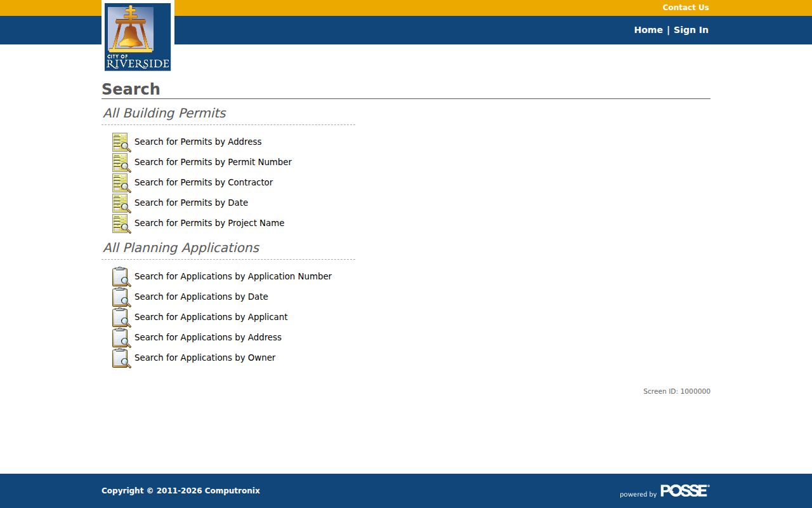812x508 pixels.
Task: Click the City of Riverside bell logo
Action: [x=138, y=36]
